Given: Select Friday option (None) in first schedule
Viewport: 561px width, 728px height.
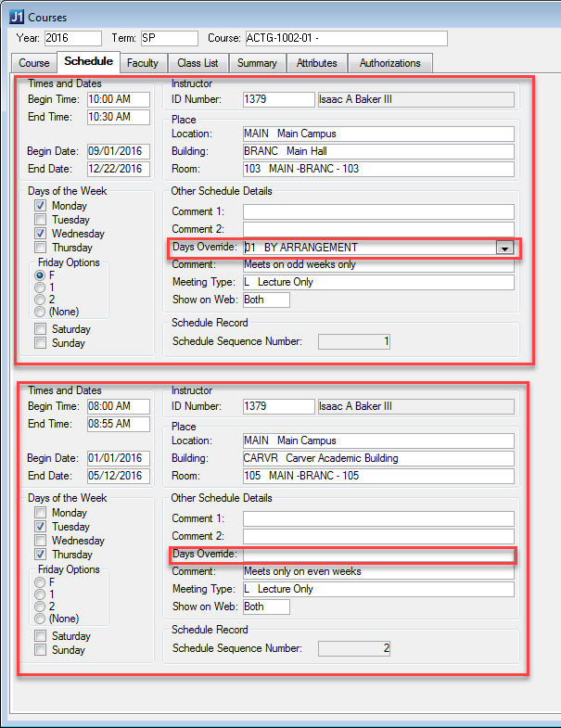Looking at the screenshot, I should click(x=40, y=312).
